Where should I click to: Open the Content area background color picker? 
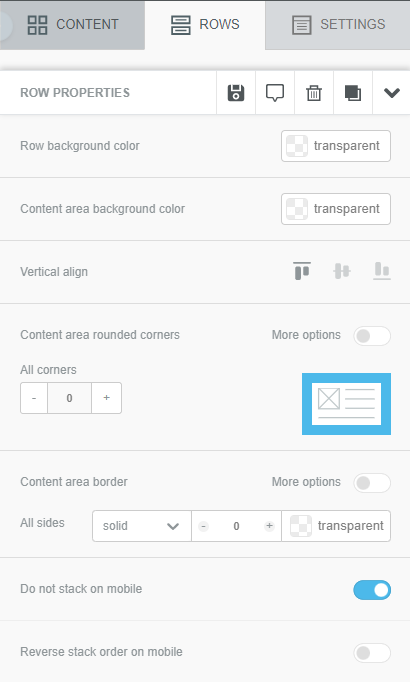tap(336, 209)
